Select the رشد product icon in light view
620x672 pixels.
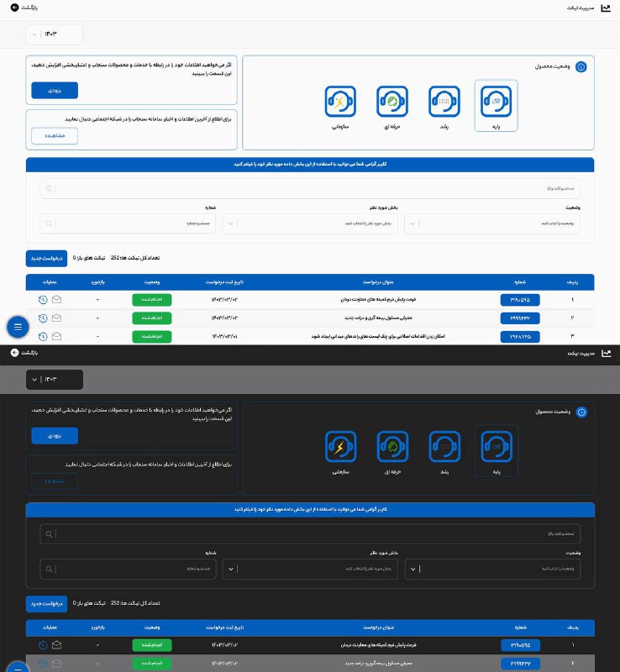click(x=444, y=102)
